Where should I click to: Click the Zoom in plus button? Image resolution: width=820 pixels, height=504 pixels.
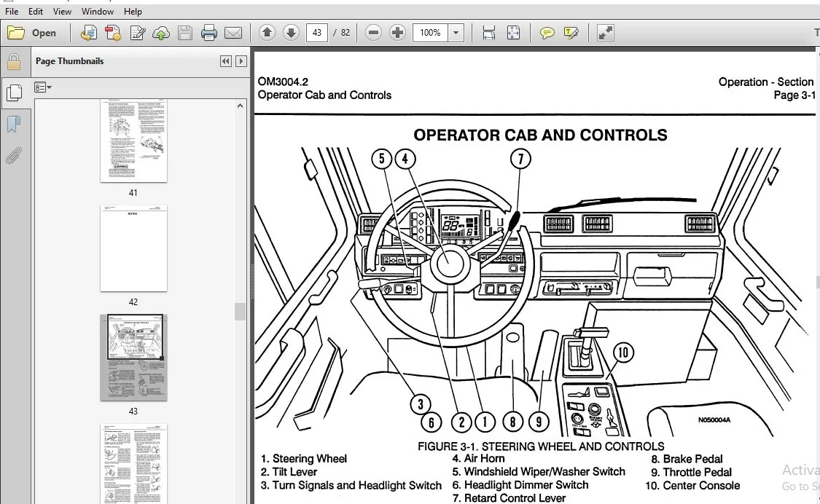pos(397,33)
